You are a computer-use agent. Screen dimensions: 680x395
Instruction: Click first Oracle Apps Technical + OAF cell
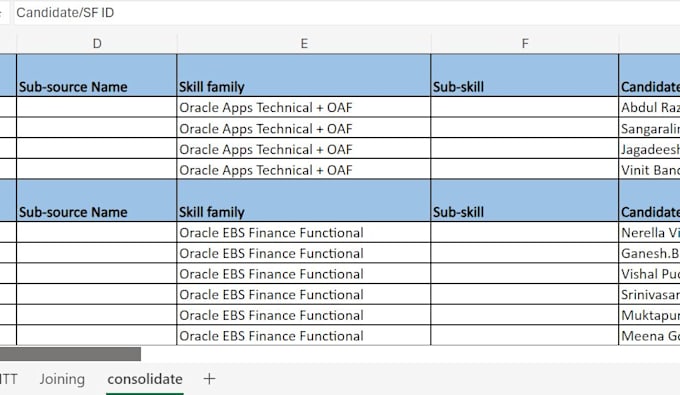point(304,107)
